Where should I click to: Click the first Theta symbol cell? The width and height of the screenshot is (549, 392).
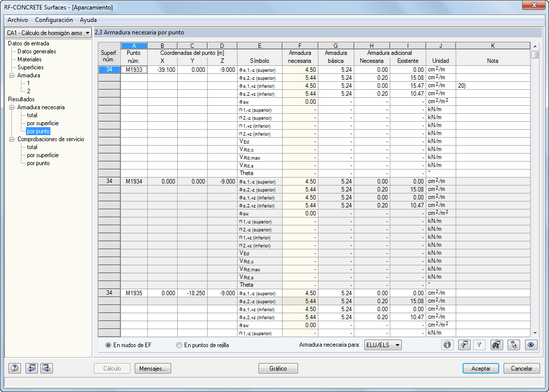(x=260, y=173)
